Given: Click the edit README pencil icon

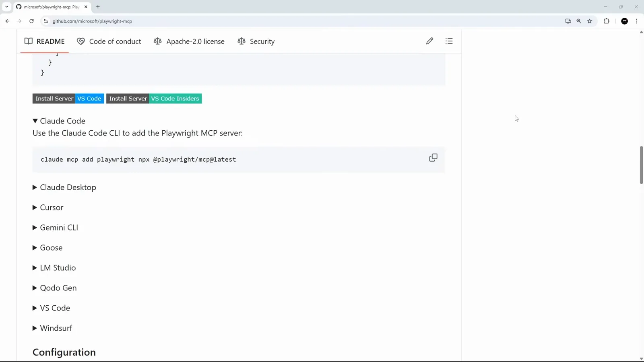Looking at the screenshot, I should pyautogui.click(x=429, y=41).
